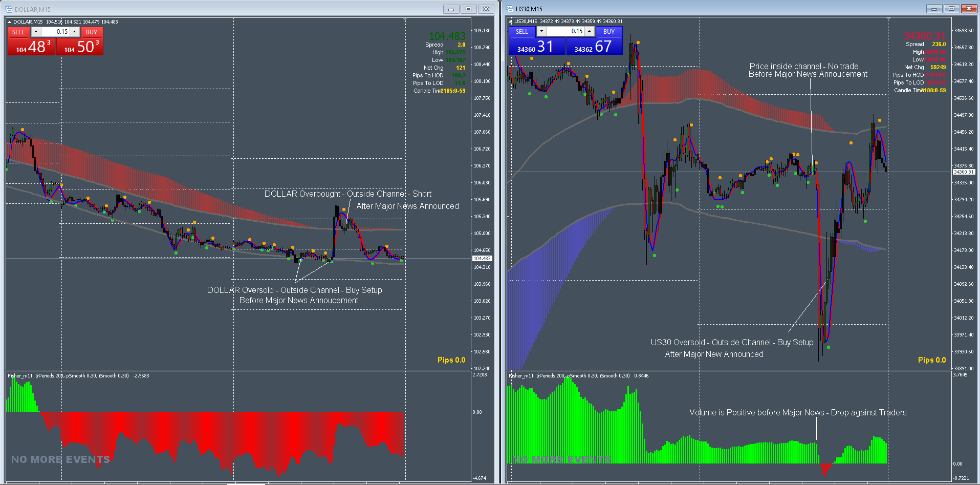Image resolution: width=980 pixels, height=485 pixels.
Task: Click the 34698.60 level on US30 price scale
Action: click(x=964, y=31)
